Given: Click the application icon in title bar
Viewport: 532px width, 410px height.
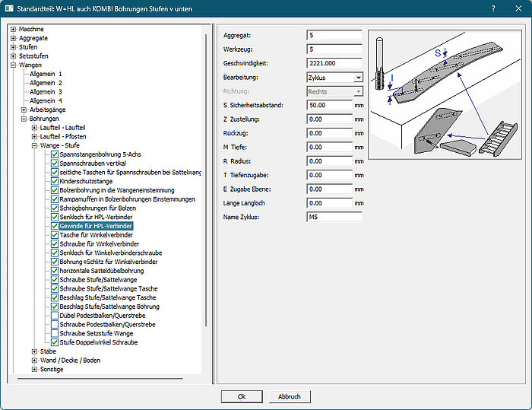Looking at the screenshot, I should 8,8.
